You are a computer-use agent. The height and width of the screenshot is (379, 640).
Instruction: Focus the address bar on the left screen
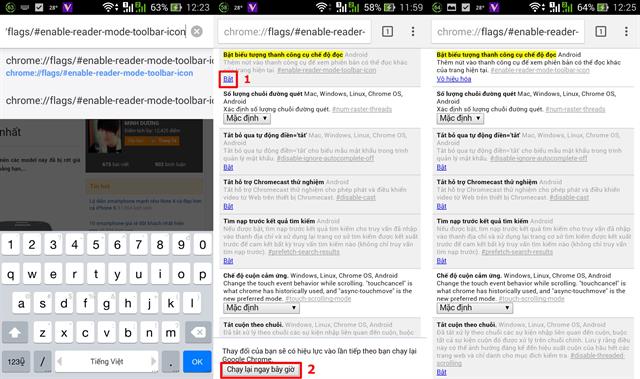[96, 31]
